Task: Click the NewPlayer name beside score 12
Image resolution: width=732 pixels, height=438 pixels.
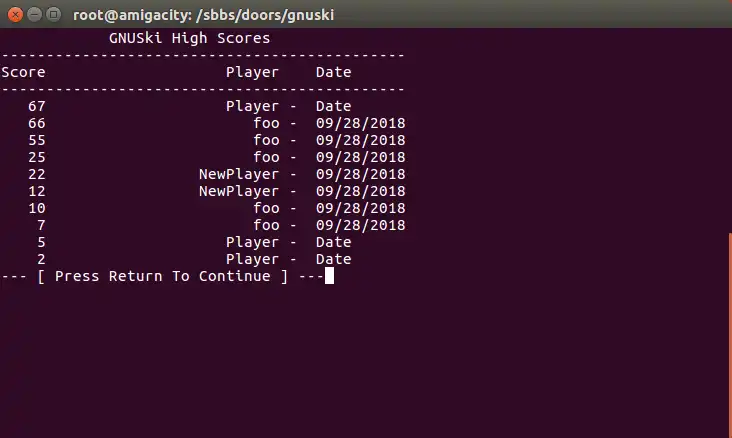Action: tap(239, 191)
